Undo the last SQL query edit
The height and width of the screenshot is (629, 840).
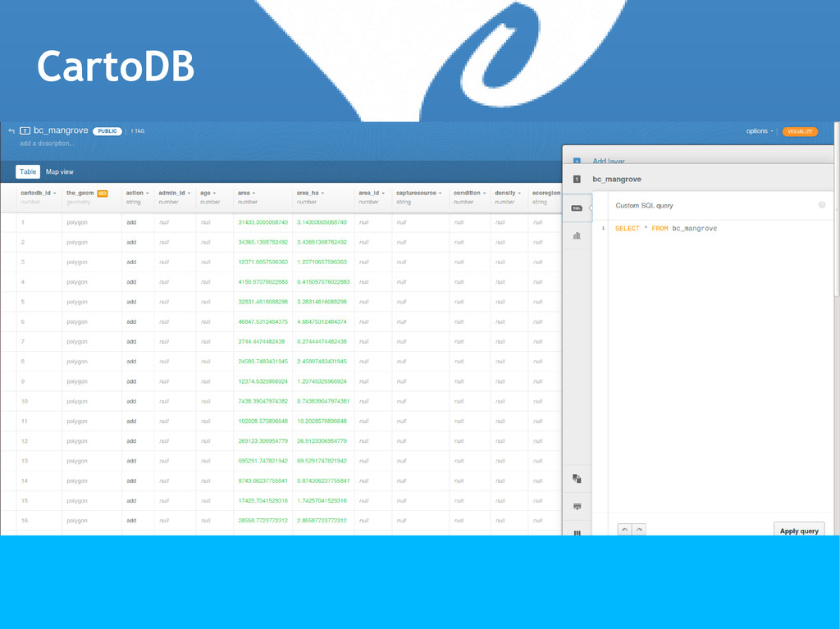point(624,530)
